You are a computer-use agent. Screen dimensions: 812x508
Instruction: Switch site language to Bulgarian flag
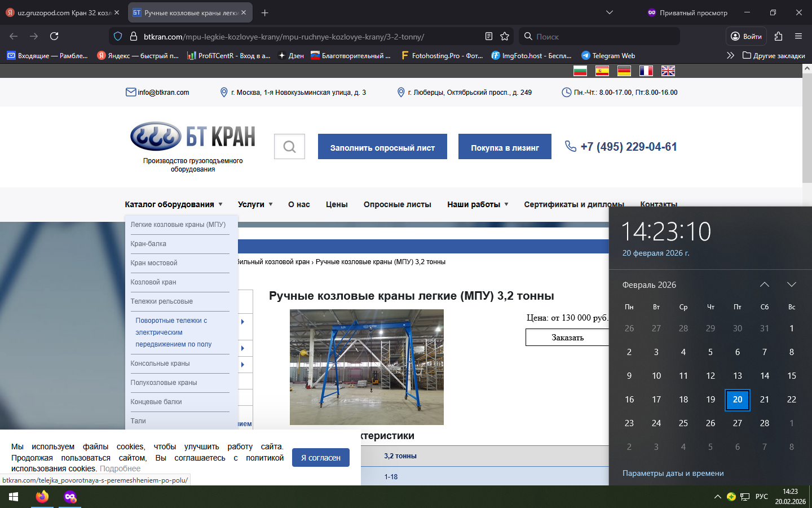[580, 71]
